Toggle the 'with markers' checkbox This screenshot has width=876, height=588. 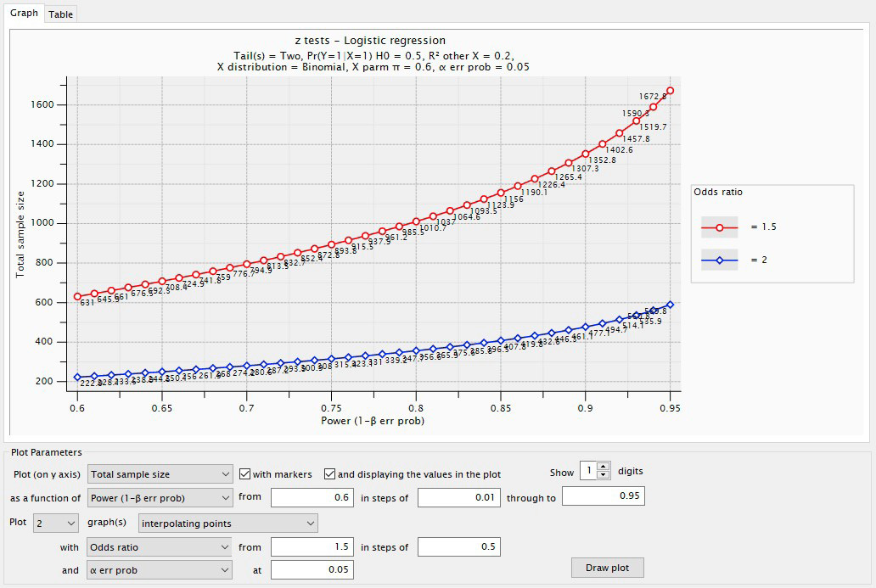tap(245, 474)
